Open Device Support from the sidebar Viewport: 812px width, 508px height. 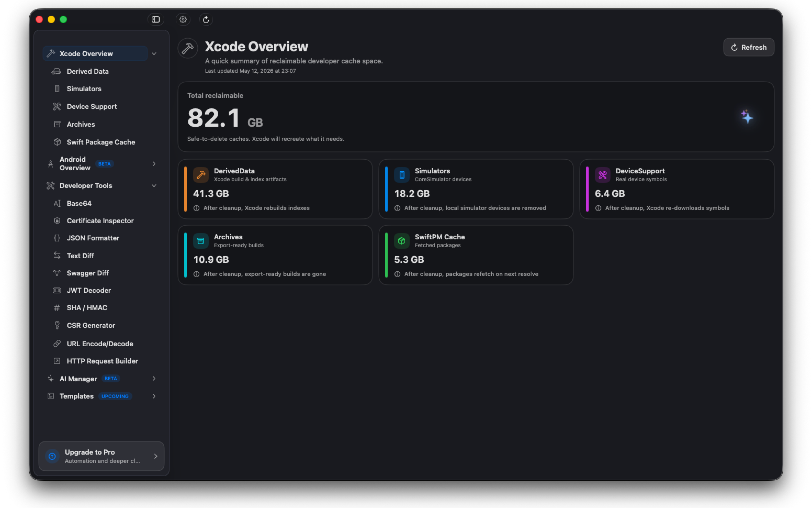coord(92,106)
